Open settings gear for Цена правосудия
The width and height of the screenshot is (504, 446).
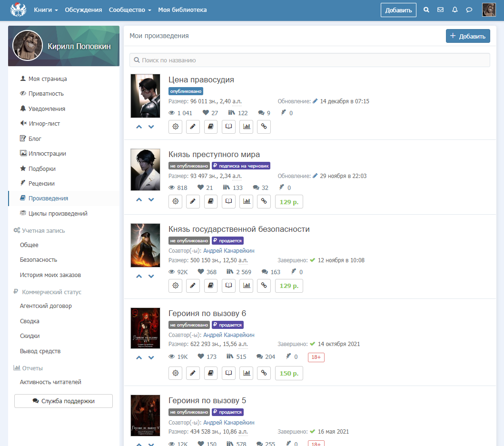coord(176,127)
